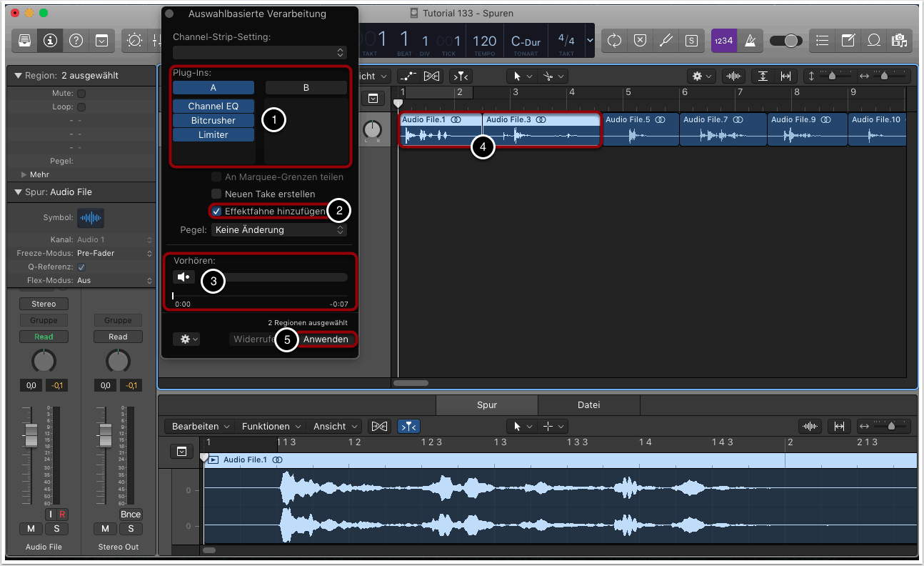This screenshot has height=566, width=924.
Task: Click the Anwenden button
Action: [x=326, y=339]
